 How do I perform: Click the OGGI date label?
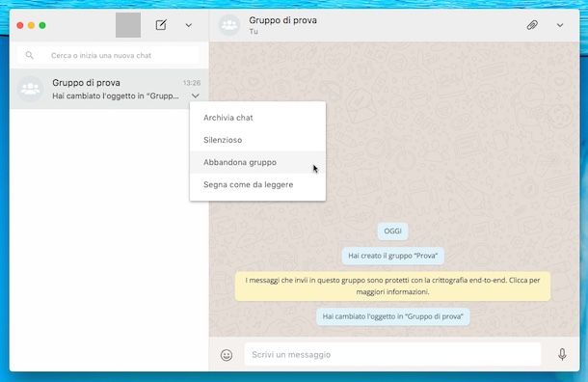tap(392, 232)
